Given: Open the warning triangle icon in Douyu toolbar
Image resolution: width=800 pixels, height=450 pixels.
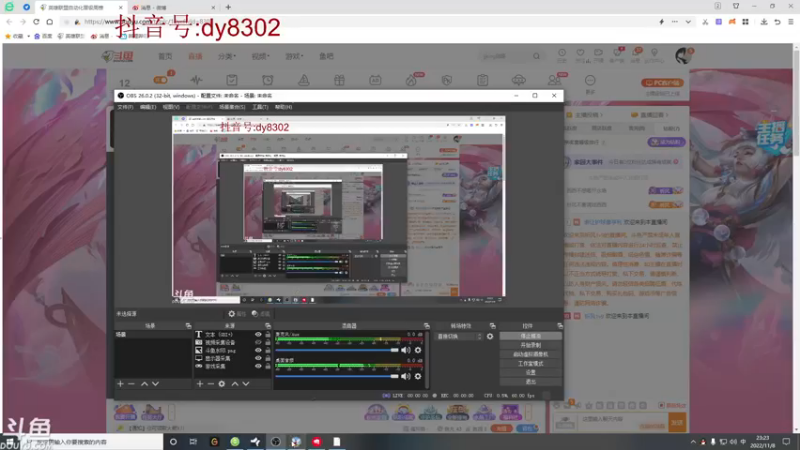Looking at the screenshot, I should coord(304,80).
